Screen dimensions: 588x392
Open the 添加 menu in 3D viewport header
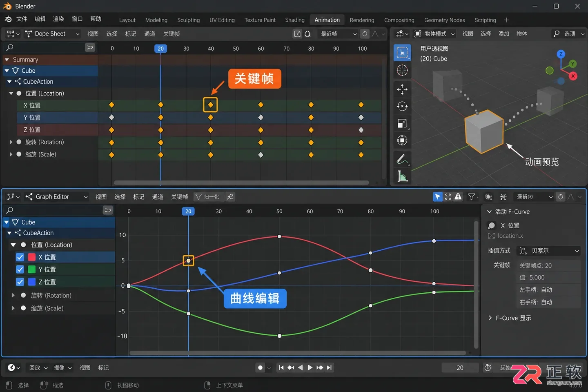click(x=503, y=34)
